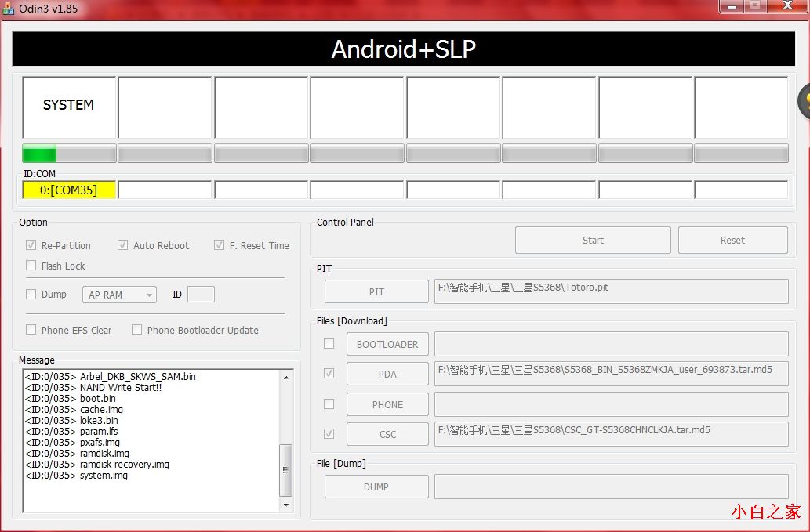810x532 pixels.
Task: Click the DUMP button
Action: coord(376,487)
